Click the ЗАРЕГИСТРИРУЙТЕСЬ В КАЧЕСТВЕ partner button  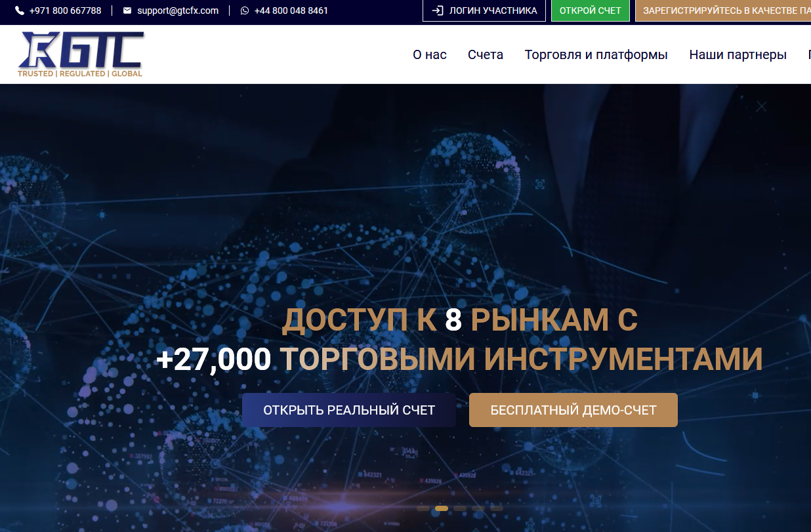click(723, 10)
